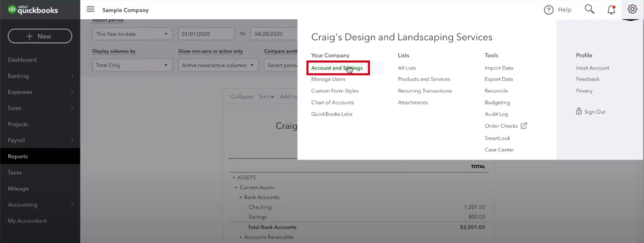Click the + New button
The image size is (644, 243).
pyautogui.click(x=40, y=36)
